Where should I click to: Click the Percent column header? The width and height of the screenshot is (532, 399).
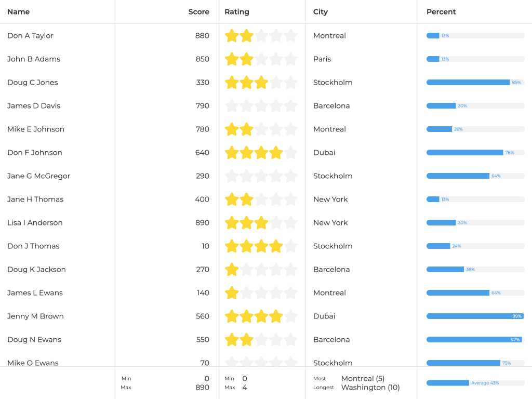click(441, 11)
